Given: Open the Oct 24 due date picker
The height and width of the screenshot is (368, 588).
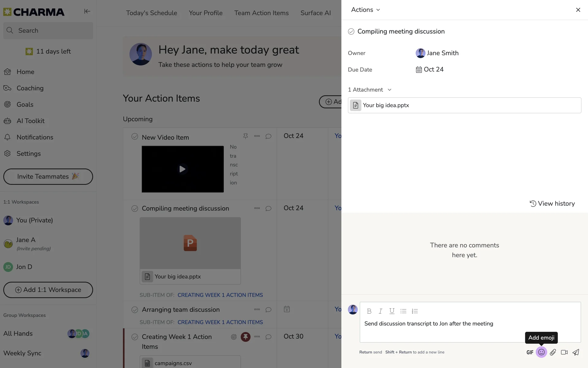Looking at the screenshot, I should click(x=430, y=70).
